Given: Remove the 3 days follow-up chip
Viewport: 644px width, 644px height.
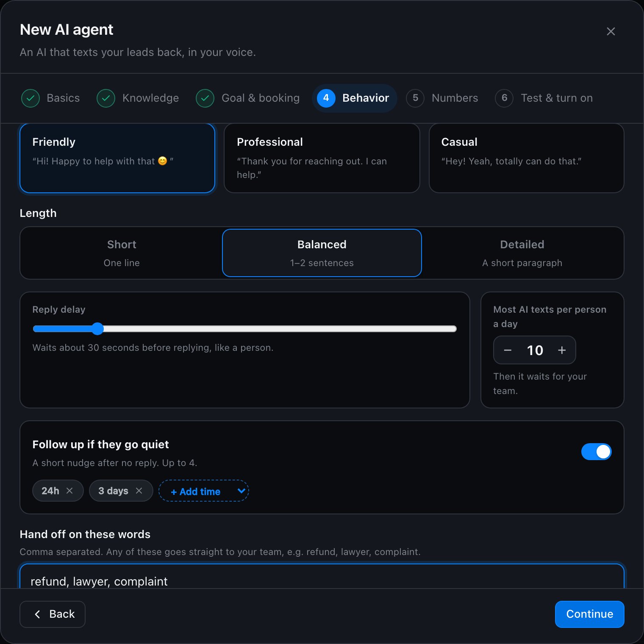Looking at the screenshot, I should [139, 491].
